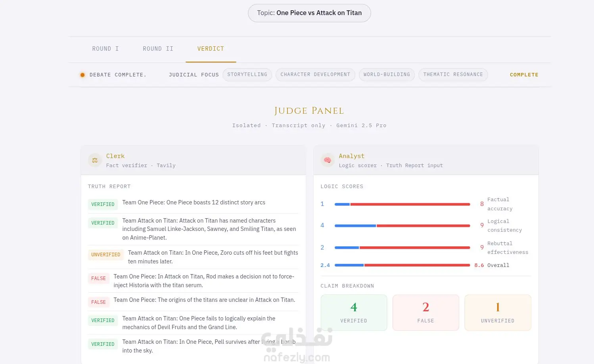594x364 pixels.
Task: Click the Analyst brain icon
Action: pos(328,160)
